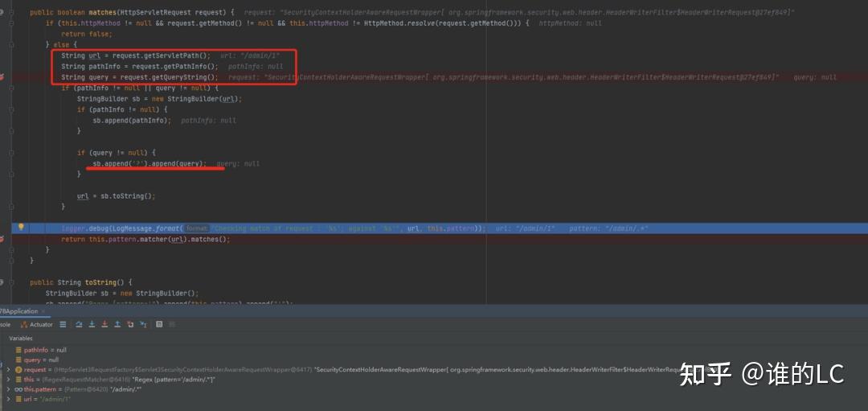The width and height of the screenshot is (868, 411).
Task: Click "url = sb.toString();" code line
Action: click(x=117, y=196)
